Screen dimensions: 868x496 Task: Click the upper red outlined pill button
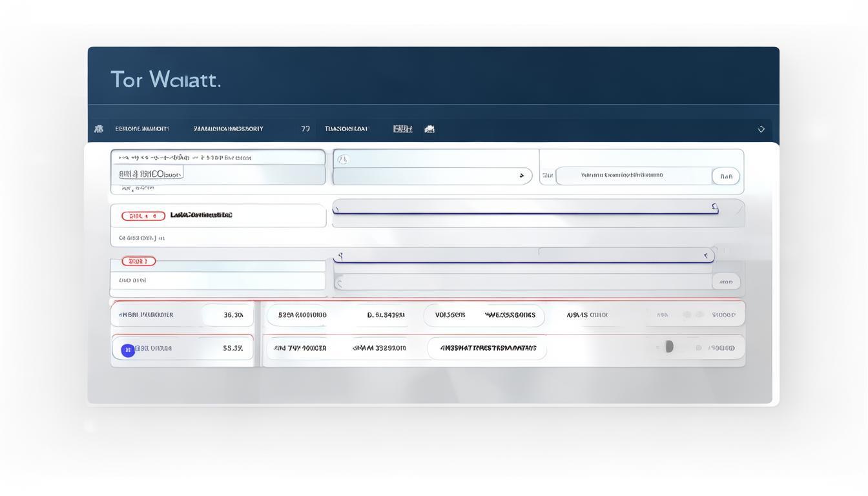click(x=143, y=216)
